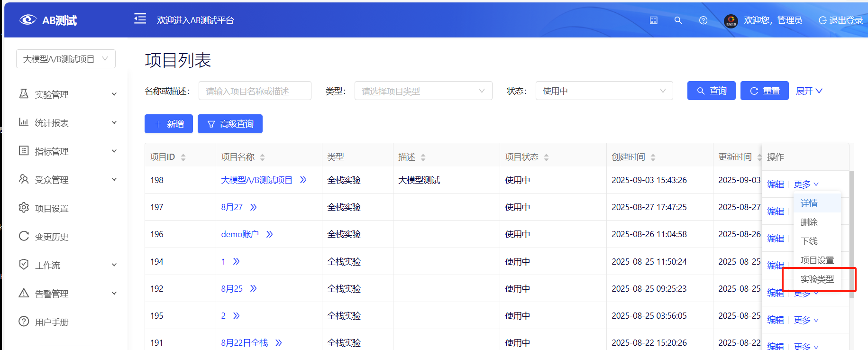Choose 下线 in the dropdown menu
The width and height of the screenshot is (868, 350).
809,241
